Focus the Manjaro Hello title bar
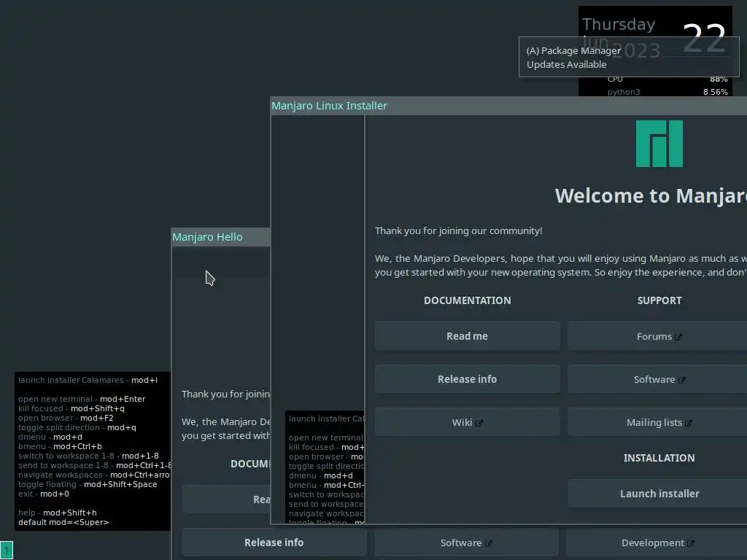Screen dimensions: 747x560 [x=220, y=237]
